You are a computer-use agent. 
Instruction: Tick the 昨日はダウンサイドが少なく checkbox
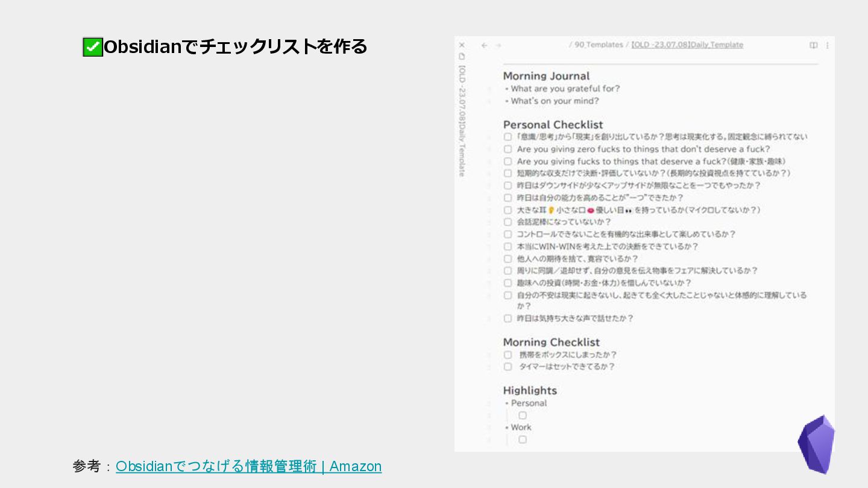(508, 186)
